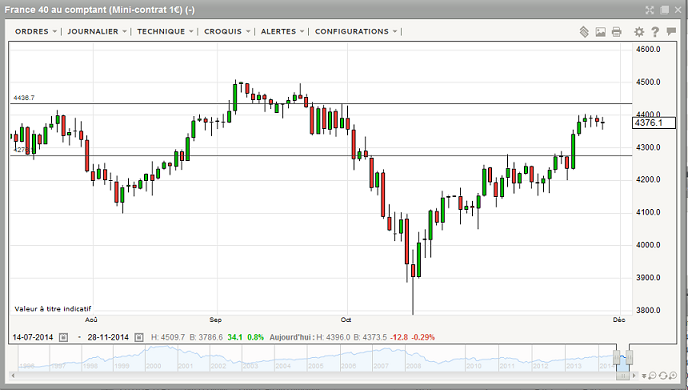
Task: Click the Déc month label on time axis
Action: [x=619, y=320]
